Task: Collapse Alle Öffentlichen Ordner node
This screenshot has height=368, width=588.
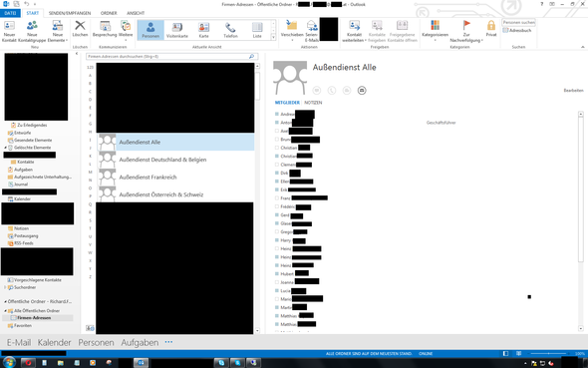Action: point(5,310)
